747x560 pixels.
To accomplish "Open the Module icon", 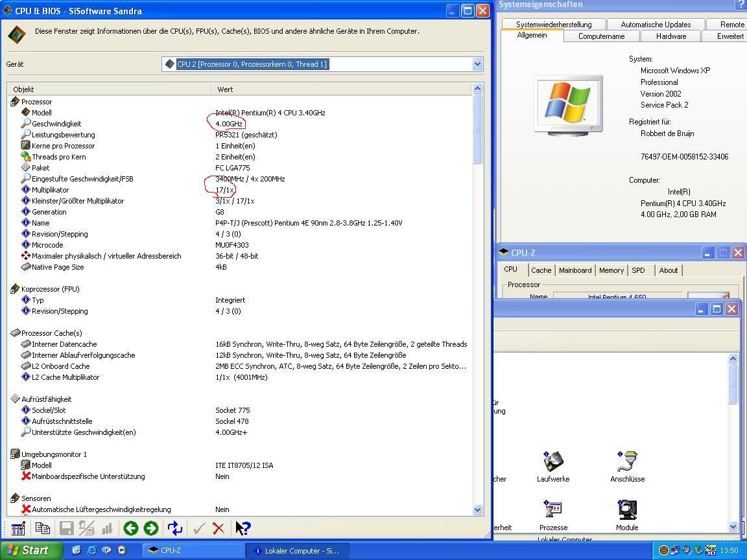I will coord(627,509).
